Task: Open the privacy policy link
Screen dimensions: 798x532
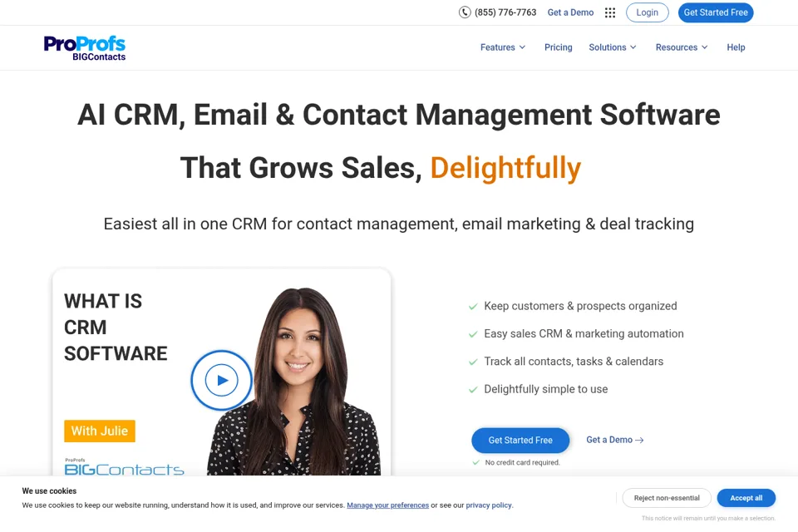Action: click(489, 505)
